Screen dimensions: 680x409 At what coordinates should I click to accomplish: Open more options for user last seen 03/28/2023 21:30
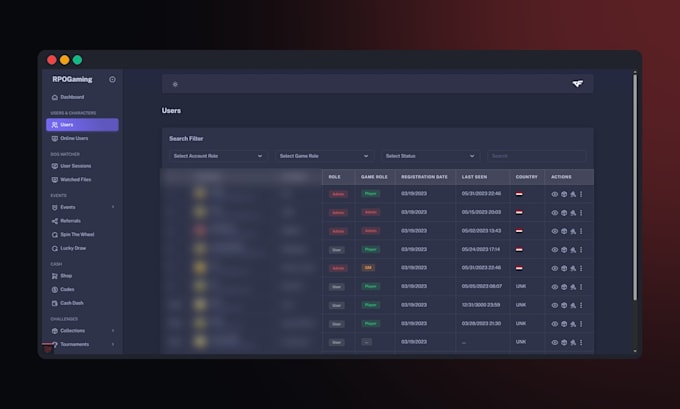(581, 324)
